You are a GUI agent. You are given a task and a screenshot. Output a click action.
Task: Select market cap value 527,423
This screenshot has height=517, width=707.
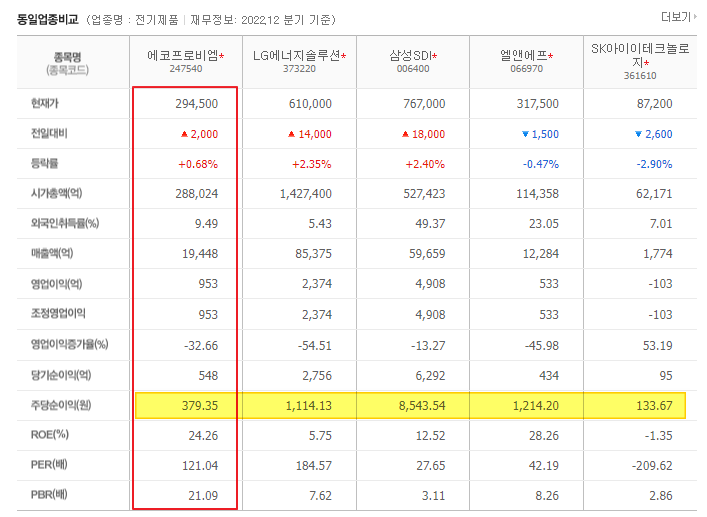click(x=424, y=194)
